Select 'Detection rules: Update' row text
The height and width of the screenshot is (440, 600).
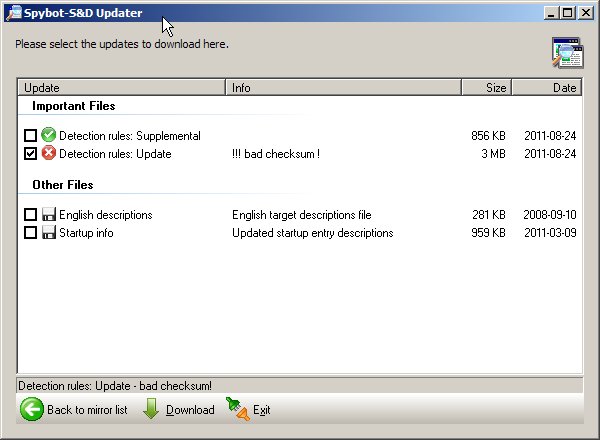pos(115,154)
